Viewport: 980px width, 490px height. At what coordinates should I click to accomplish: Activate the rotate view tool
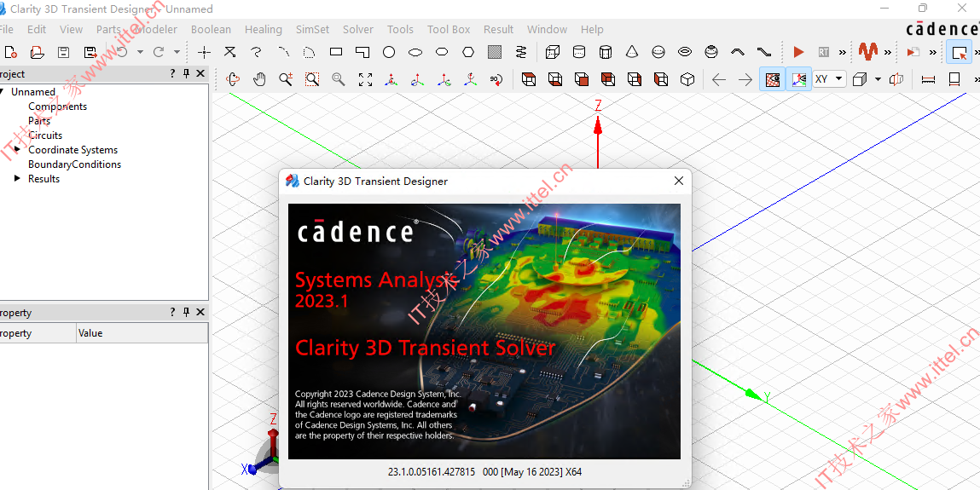(x=233, y=79)
